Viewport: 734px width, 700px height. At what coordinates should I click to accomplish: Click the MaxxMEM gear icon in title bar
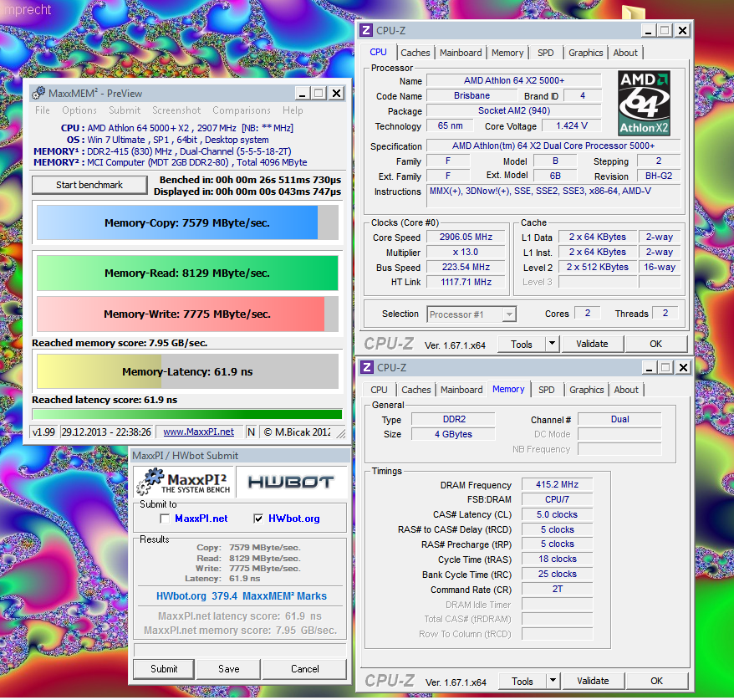click(x=38, y=93)
